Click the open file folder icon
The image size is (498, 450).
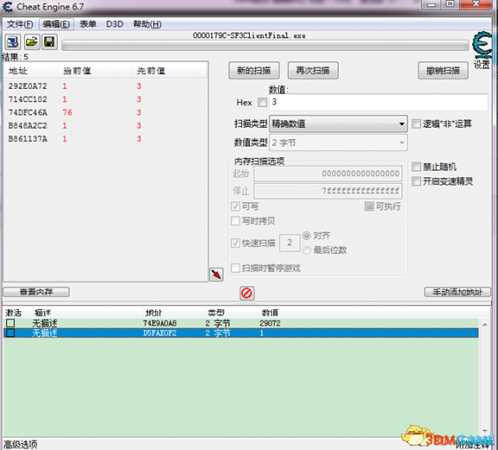(x=32, y=42)
